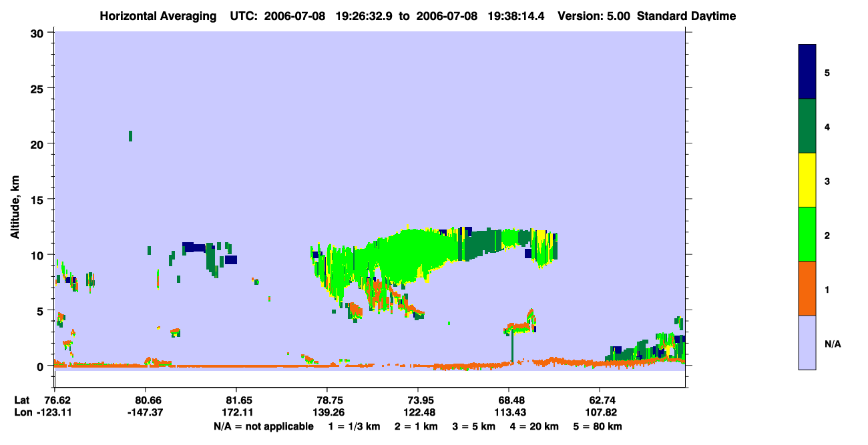Image resolution: width=868 pixels, height=445 pixels.
Task: Click the longitude value -123.11
Action: pyautogui.click(x=55, y=412)
